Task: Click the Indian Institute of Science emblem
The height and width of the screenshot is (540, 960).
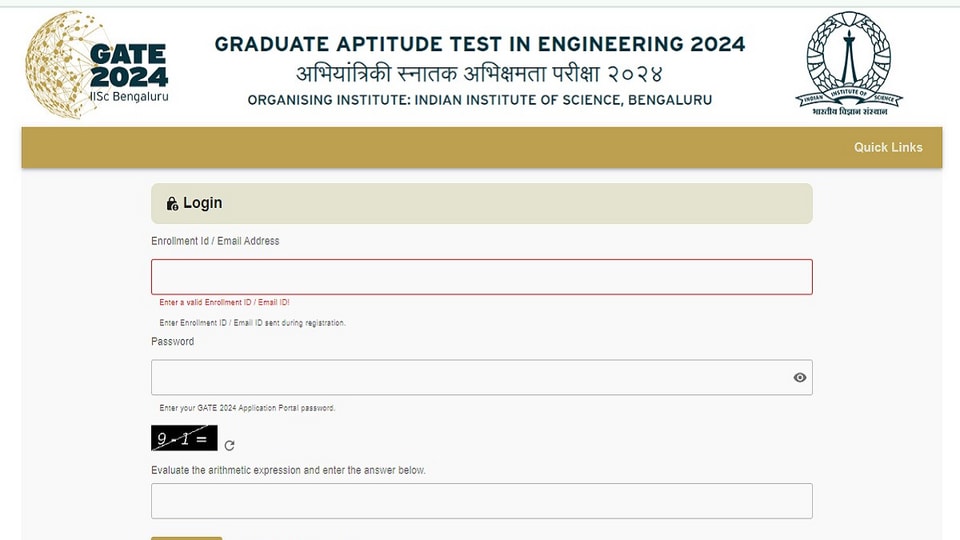Action: point(849,64)
